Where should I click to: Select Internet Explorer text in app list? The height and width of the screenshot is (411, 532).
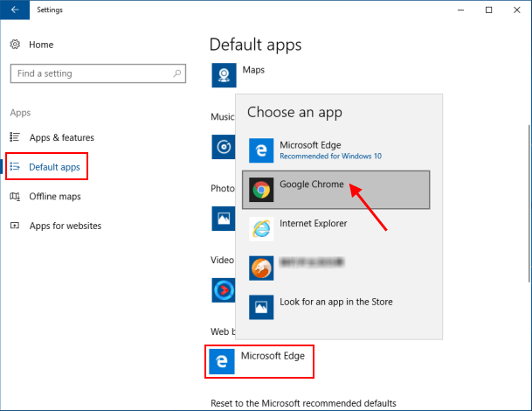click(x=313, y=224)
